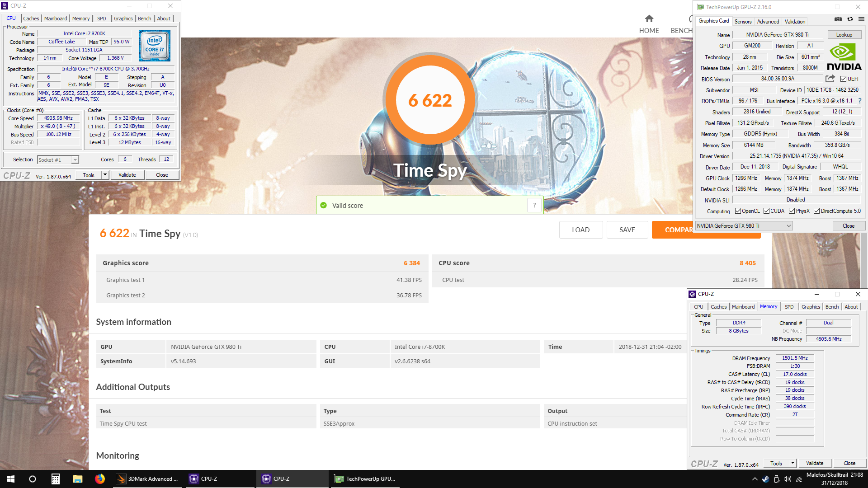Open the Tools dropdown arrow in bottom CPU-Z window
This screenshot has width=868, height=488.
coord(793,463)
